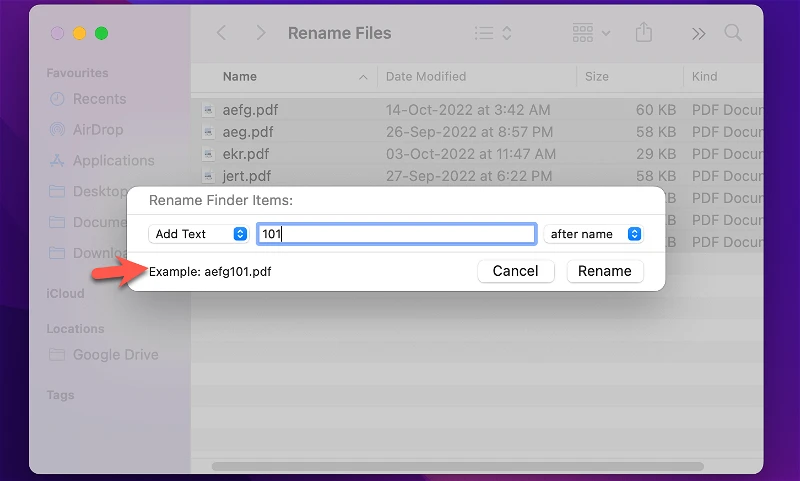Zoom the Finder window with green button

(102, 33)
